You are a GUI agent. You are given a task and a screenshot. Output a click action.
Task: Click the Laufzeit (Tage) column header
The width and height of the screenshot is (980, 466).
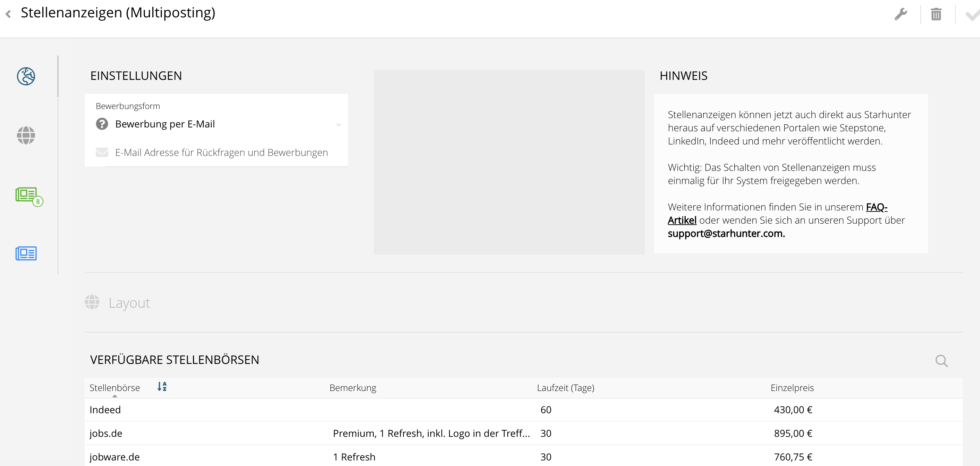tap(565, 388)
